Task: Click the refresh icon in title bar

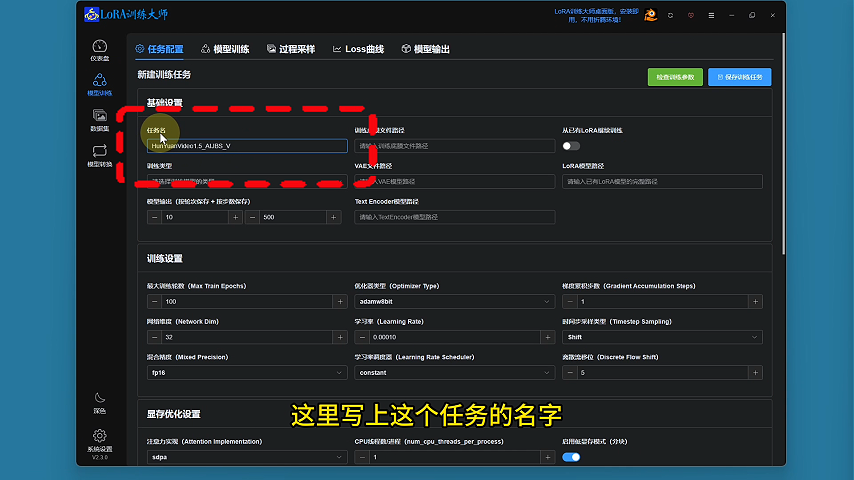Action: (670, 16)
